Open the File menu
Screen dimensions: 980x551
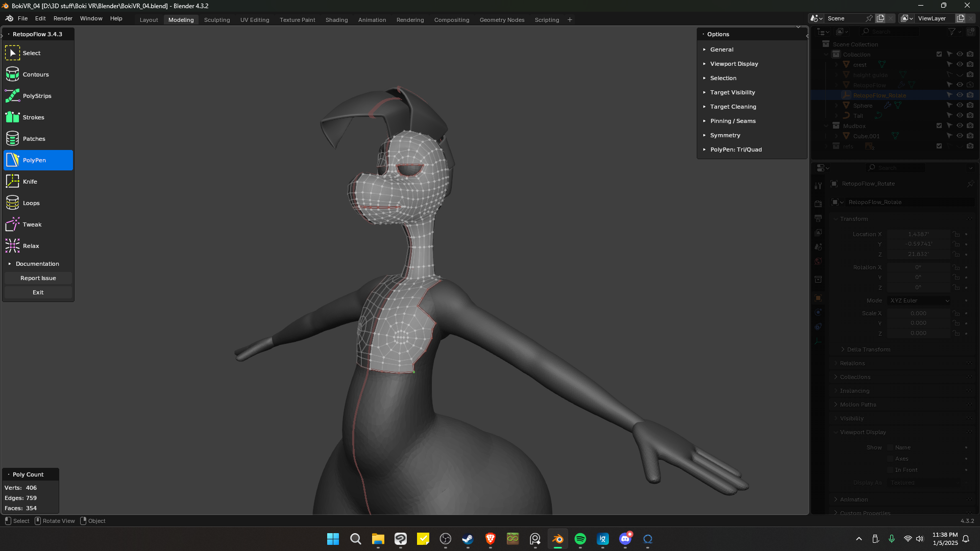[22, 18]
